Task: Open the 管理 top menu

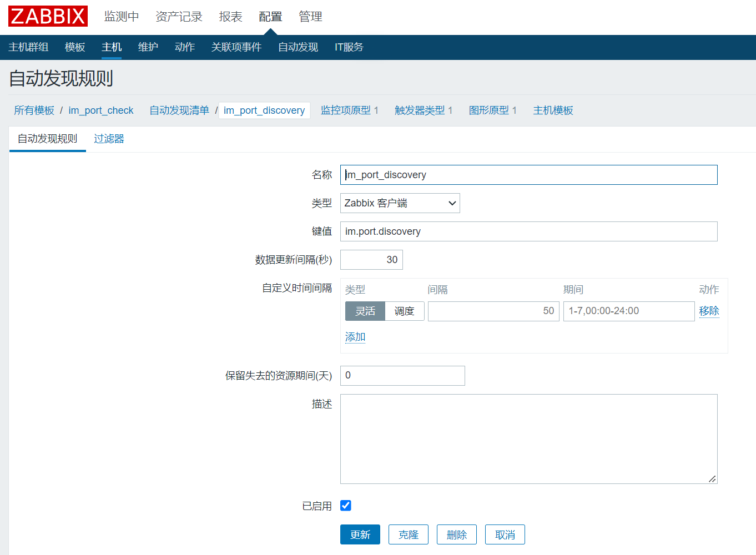Action: point(310,17)
